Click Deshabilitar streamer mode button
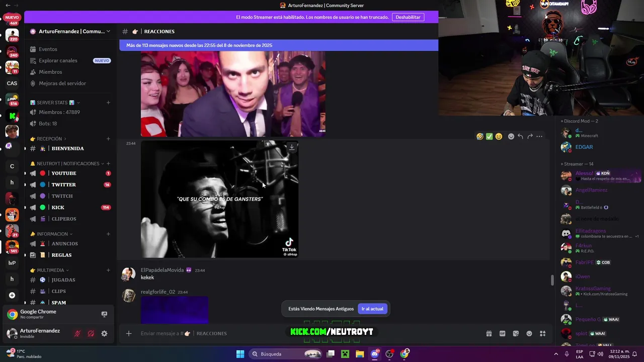Screen dimensions: 644x362 click(x=408, y=17)
